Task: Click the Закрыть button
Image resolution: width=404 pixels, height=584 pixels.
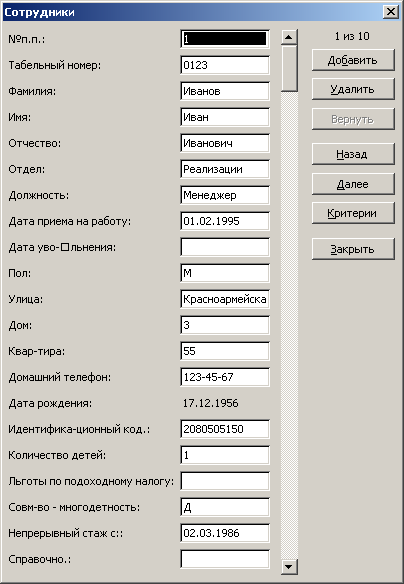Action: tap(353, 249)
